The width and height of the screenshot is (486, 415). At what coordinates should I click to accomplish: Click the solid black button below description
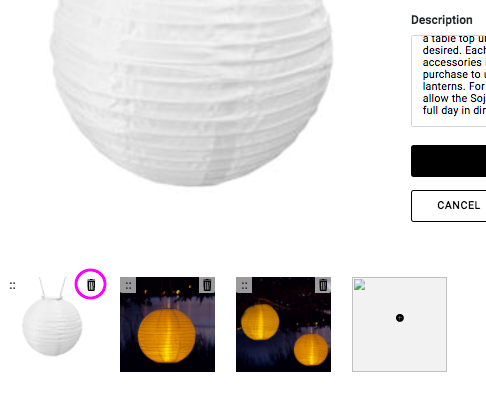(x=449, y=161)
